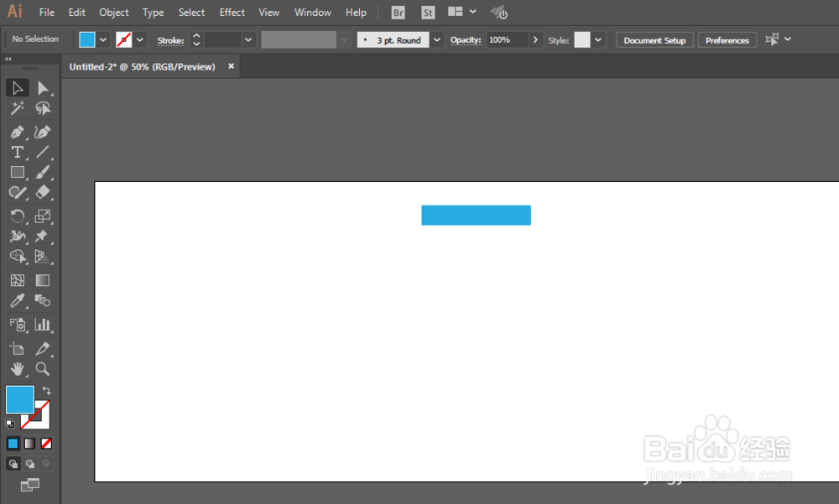The height and width of the screenshot is (504, 839).
Task: Swap fill and stroke colors arrow
Action: point(46,391)
